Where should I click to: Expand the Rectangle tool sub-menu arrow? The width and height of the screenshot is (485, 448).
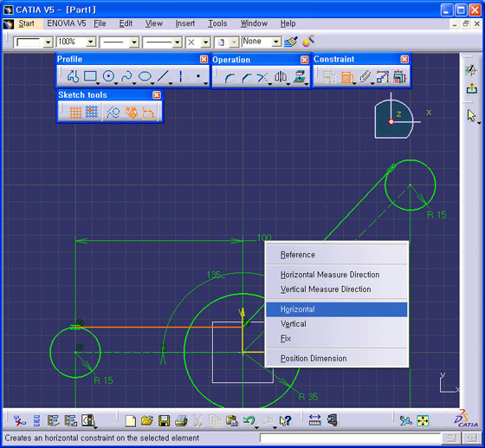[98, 83]
